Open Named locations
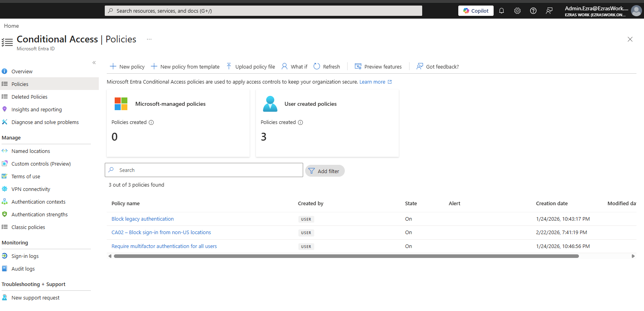 pos(31,151)
